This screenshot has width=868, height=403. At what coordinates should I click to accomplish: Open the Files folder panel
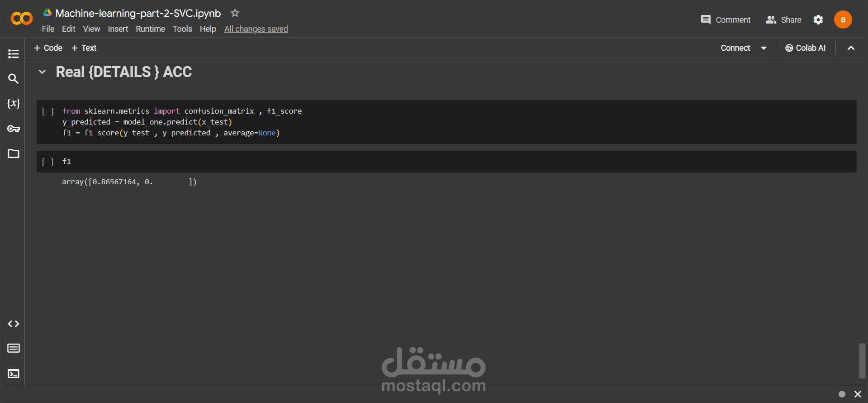[x=14, y=154]
